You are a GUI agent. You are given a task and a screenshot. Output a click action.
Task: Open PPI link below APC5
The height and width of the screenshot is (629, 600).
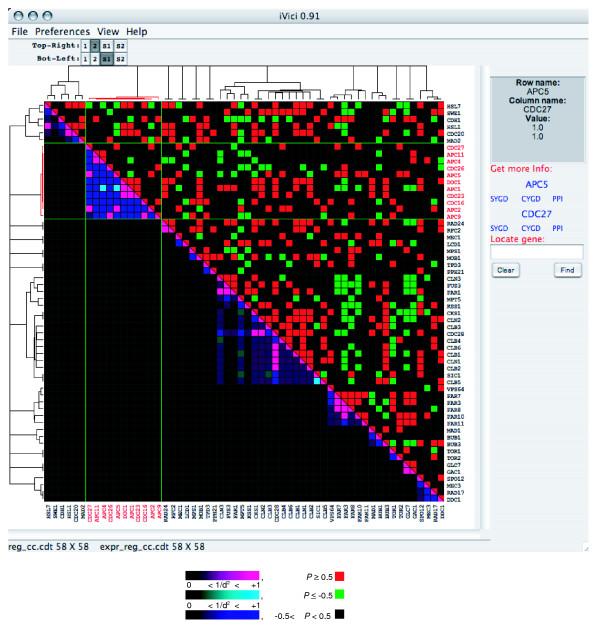[557, 199]
